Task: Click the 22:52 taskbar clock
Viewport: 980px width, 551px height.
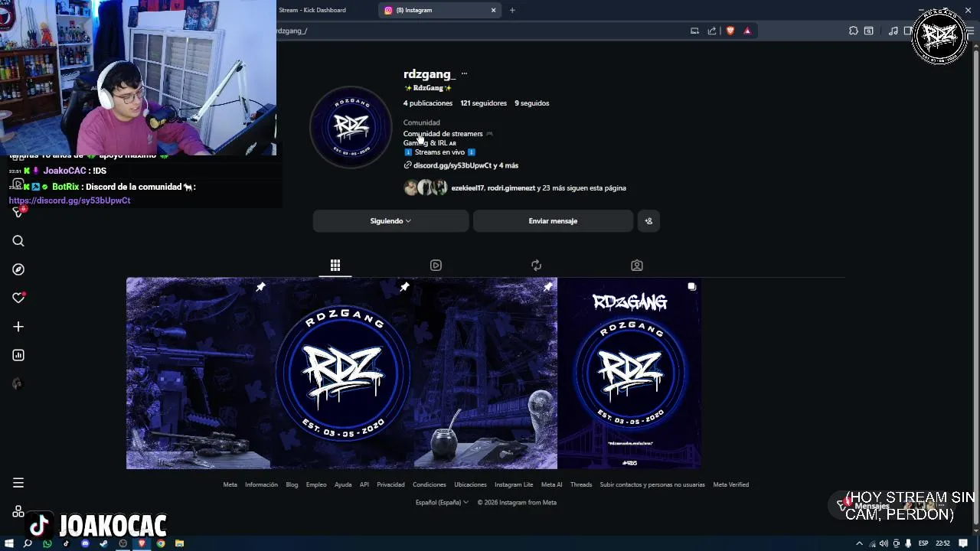Action: [x=943, y=543]
